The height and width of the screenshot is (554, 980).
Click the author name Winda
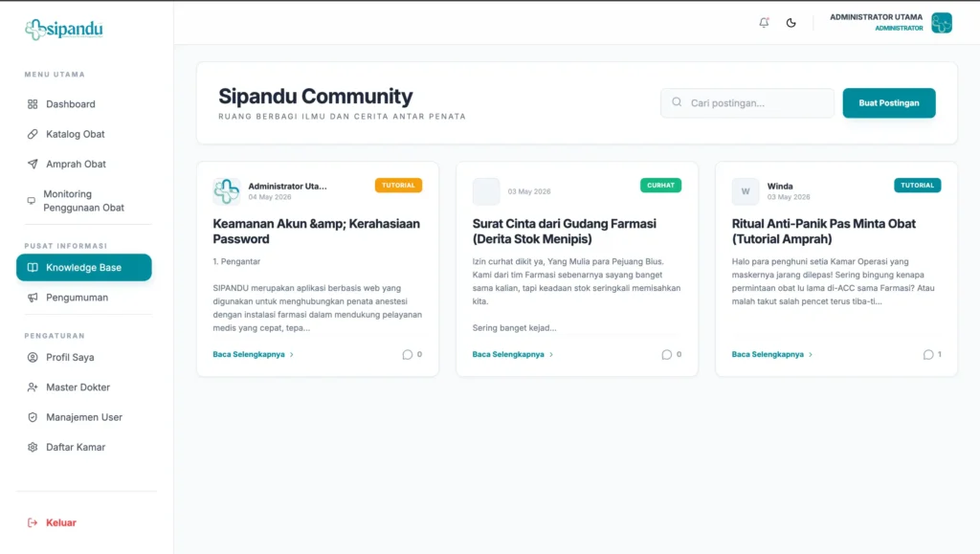click(780, 187)
